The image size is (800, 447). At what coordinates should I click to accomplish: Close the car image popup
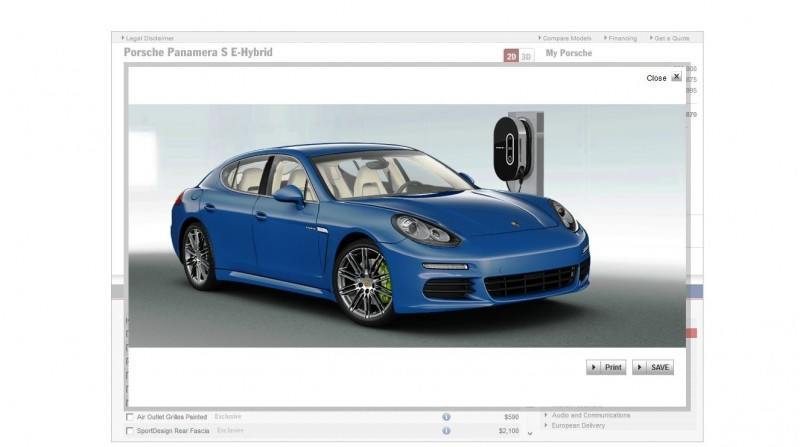click(x=676, y=77)
